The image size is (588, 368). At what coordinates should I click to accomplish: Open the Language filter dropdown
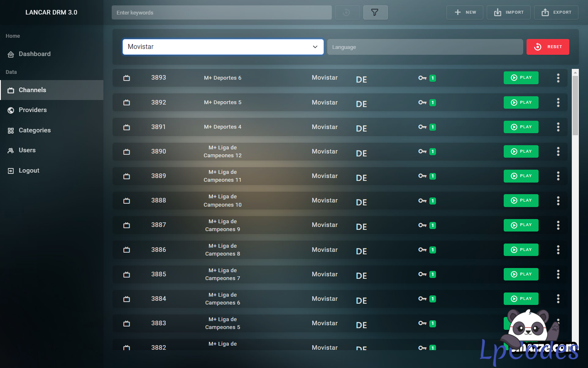click(x=424, y=47)
